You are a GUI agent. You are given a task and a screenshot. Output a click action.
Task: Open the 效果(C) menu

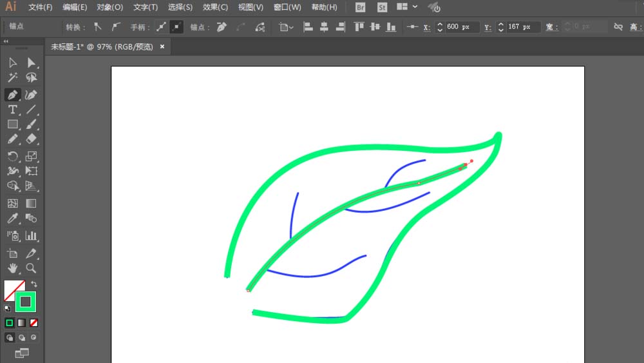[x=215, y=7]
